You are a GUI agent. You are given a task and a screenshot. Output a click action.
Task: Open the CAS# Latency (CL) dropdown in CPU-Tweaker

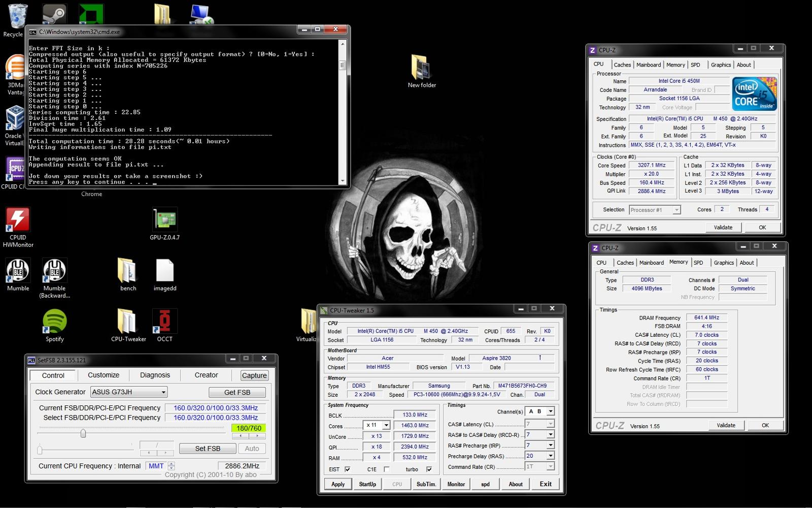pos(539,424)
